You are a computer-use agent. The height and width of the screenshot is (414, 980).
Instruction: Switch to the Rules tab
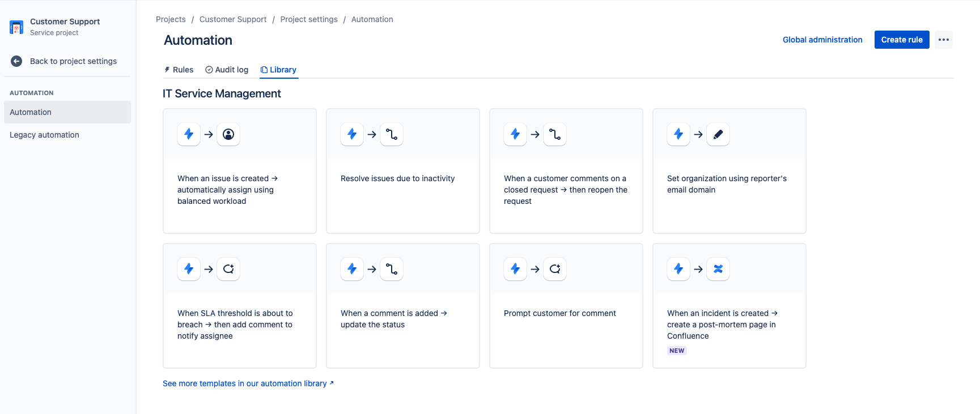pyautogui.click(x=179, y=70)
